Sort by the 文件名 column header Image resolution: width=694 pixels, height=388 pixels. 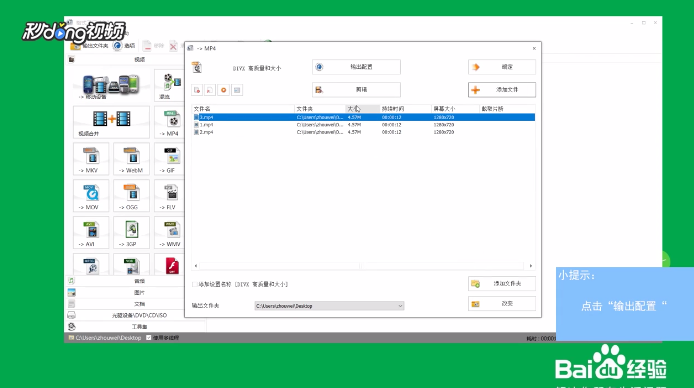[243, 108]
